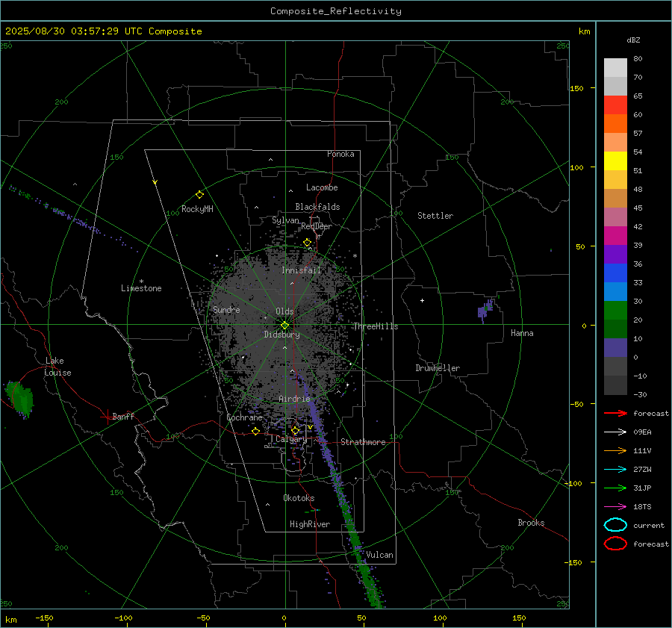Click the Vulcan label
Viewport: 672px width, 628px height.
[379, 555]
